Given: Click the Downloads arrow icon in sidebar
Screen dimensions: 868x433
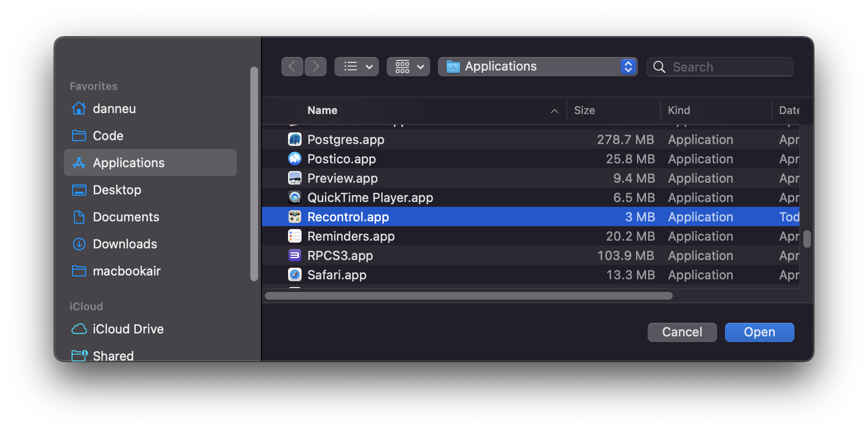Looking at the screenshot, I should pyautogui.click(x=79, y=244).
